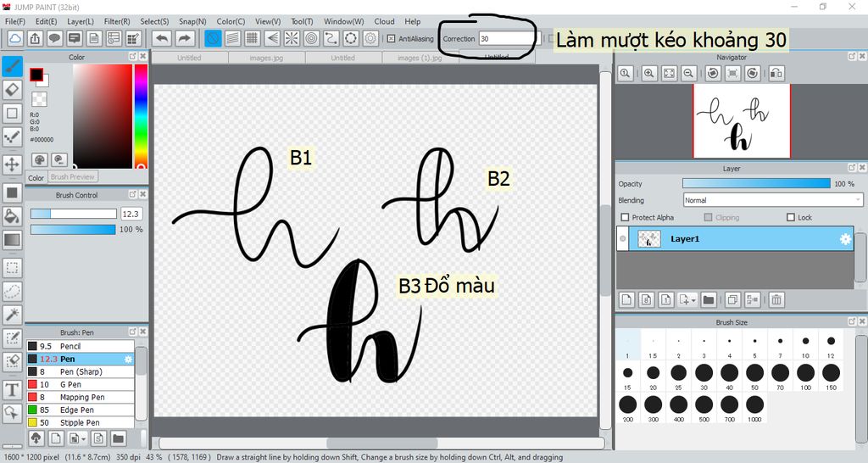
Task: Select the Eraser tool
Action: [x=12, y=90]
